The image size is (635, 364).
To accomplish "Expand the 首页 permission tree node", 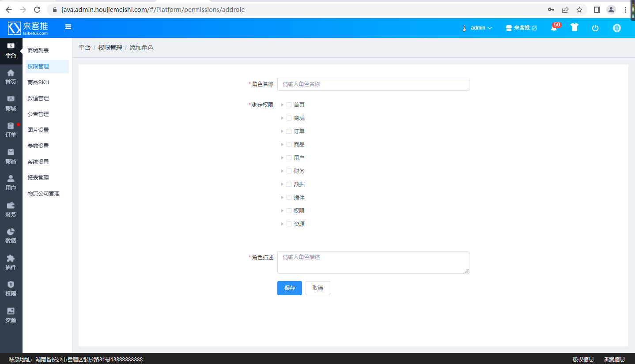I will (x=282, y=105).
